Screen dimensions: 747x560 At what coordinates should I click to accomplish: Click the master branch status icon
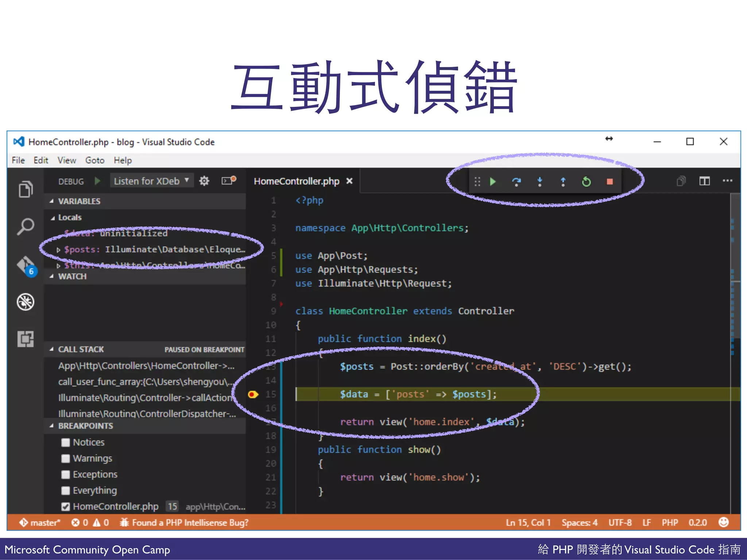coord(39,522)
